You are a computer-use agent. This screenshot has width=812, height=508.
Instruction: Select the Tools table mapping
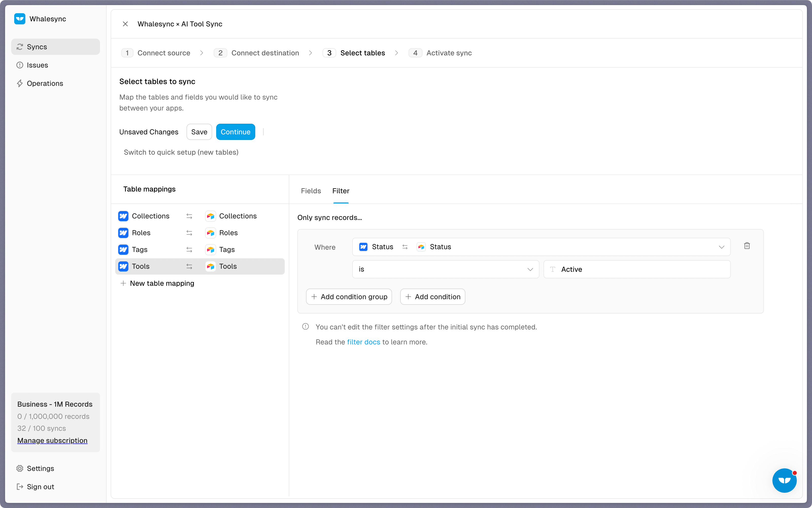point(200,266)
